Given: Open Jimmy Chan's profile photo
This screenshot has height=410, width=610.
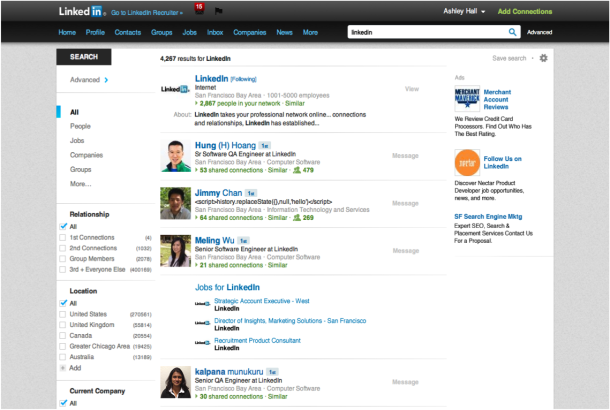Looking at the screenshot, I should (x=175, y=203).
